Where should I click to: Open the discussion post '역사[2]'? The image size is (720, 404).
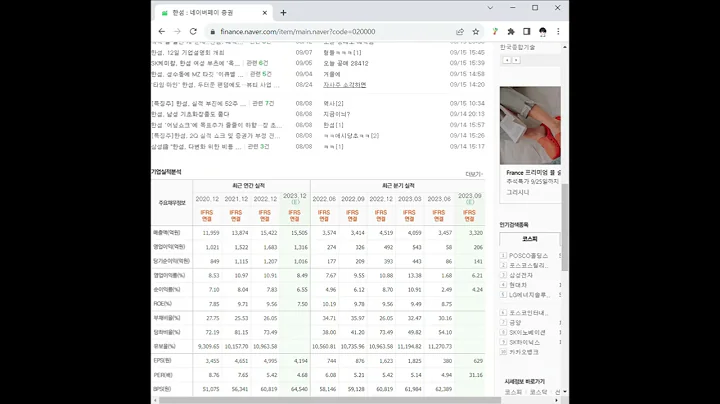click(333, 104)
